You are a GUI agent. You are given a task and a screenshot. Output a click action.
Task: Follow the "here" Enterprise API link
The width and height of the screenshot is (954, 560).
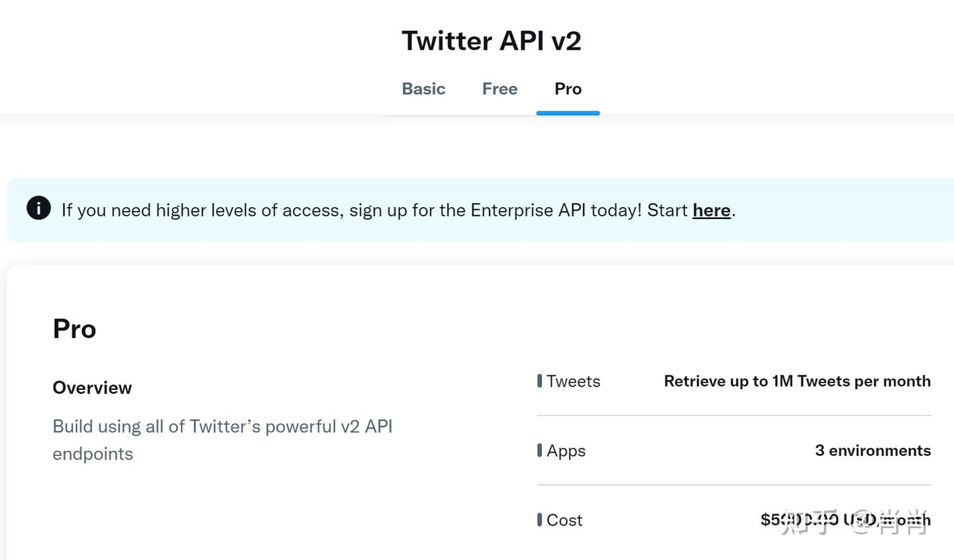pyautogui.click(x=712, y=210)
